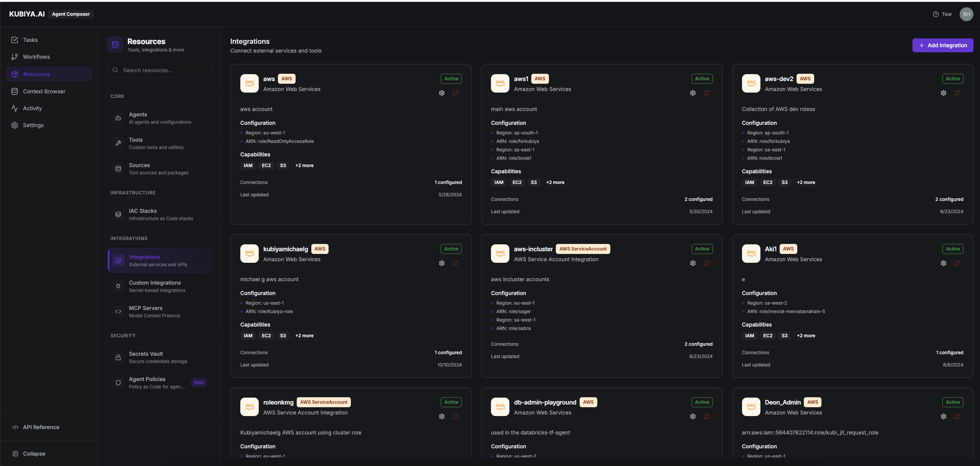Click the Agents robot icon
The height and width of the screenshot is (466, 980).
[118, 118]
